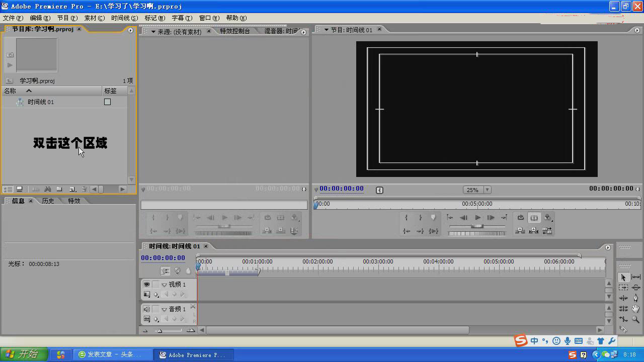644x362 pixels.
Task: Open the Program monitor panel flyout menu
Action: click(637, 30)
